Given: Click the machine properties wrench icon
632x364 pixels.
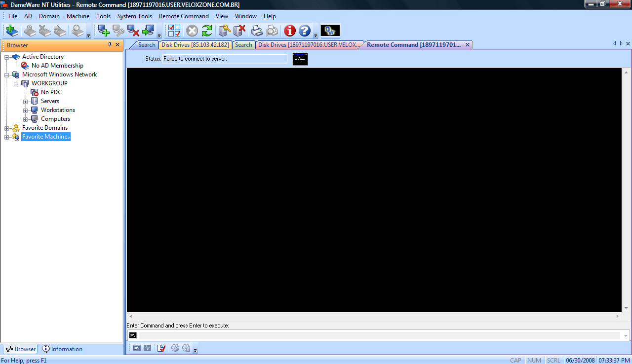Looking at the screenshot, I should coord(118,31).
